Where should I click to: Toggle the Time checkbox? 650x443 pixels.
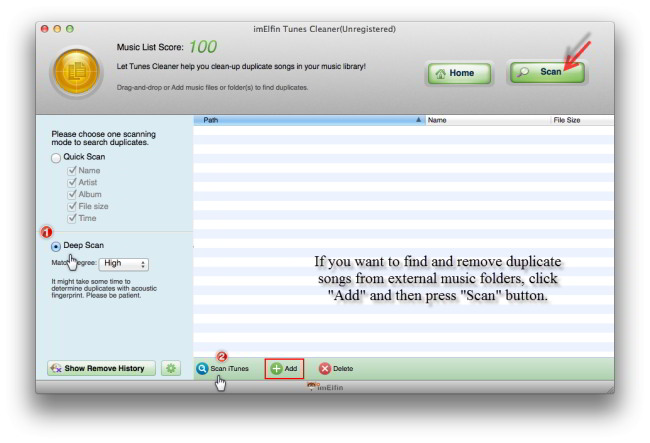72,218
